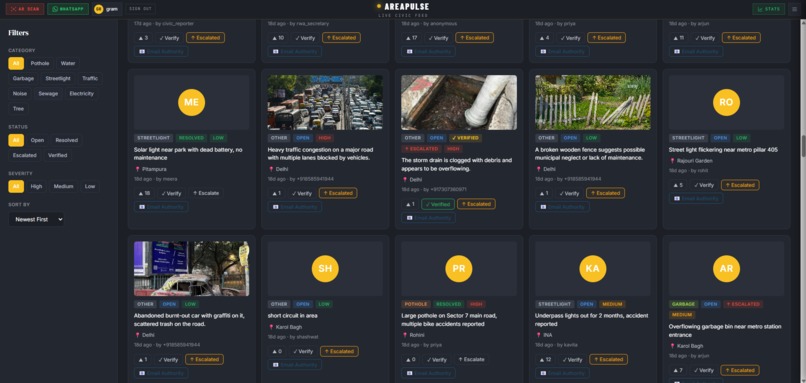Email Authority for short circuit report
806x383 pixels.
(x=295, y=364)
